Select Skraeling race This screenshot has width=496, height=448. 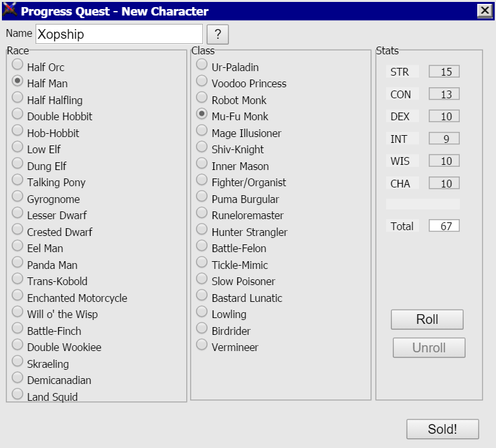(17, 361)
